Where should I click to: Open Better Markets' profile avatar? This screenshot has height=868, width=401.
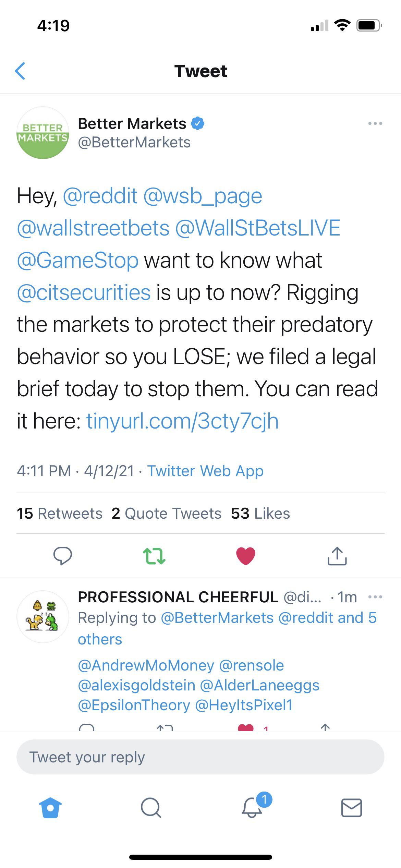42,132
